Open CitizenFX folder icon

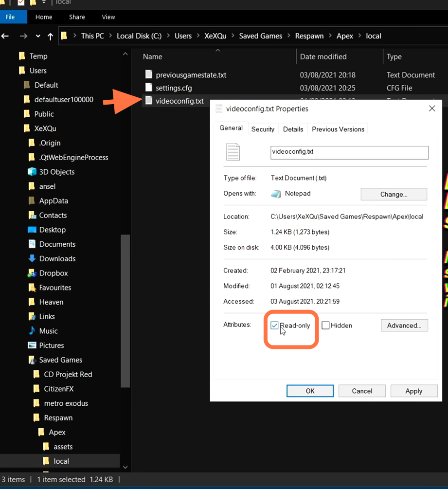pos(36,389)
